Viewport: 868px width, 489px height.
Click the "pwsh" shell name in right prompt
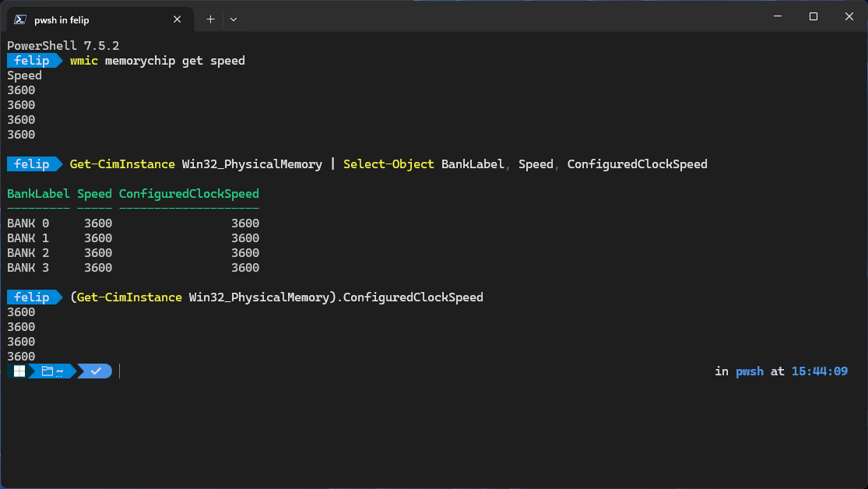click(750, 371)
